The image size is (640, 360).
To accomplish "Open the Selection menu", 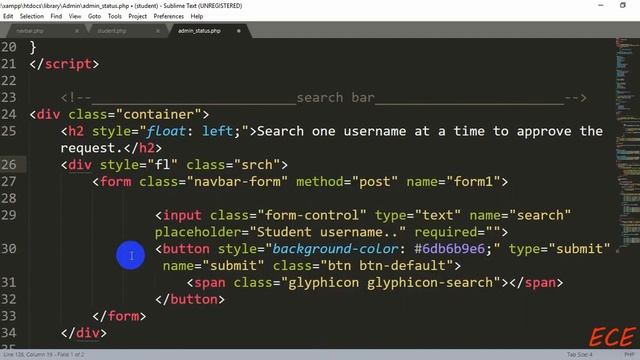I will coord(31,16).
